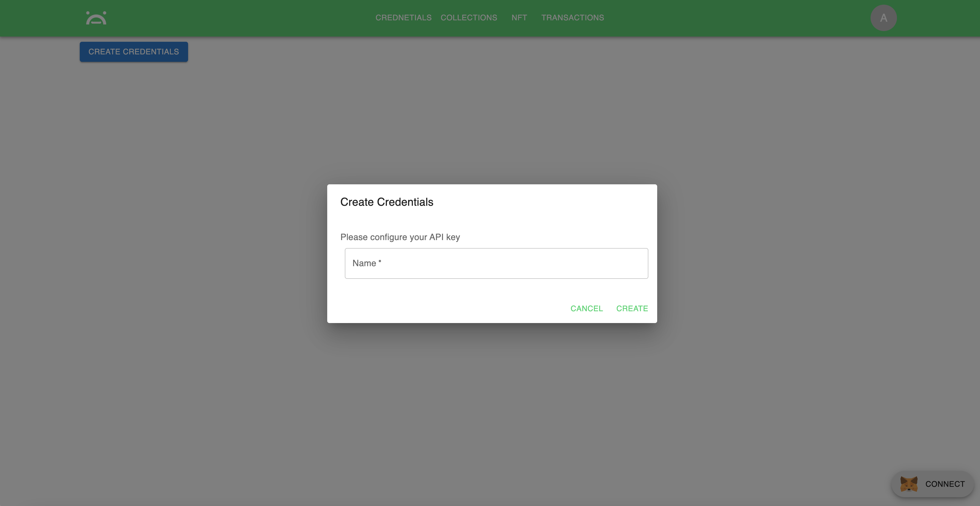This screenshot has width=980, height=506.
Task: Open the user avatar 'A' menu
Action: (883, 18)
